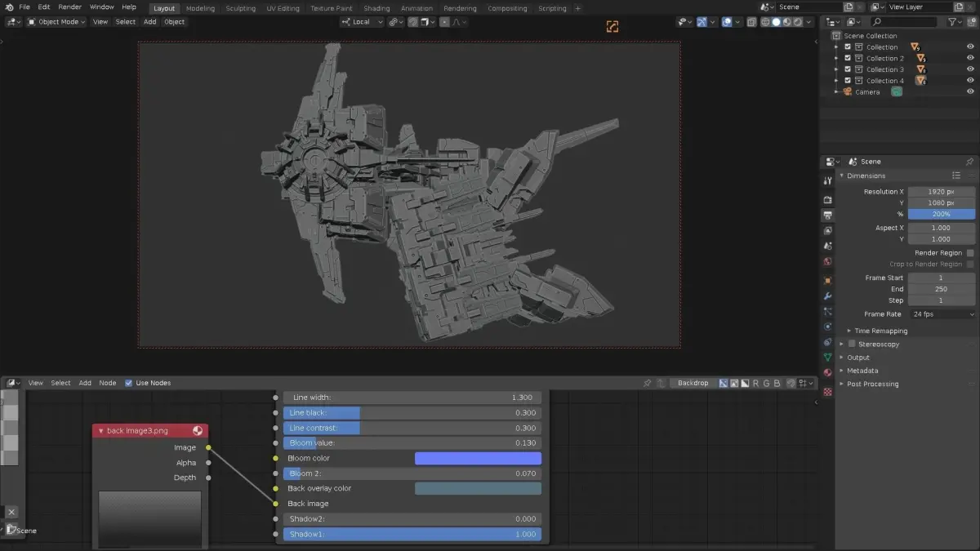Click the outliner filter funnel icon
This screenshot has height=551, width=980.
tap(952, 22)
